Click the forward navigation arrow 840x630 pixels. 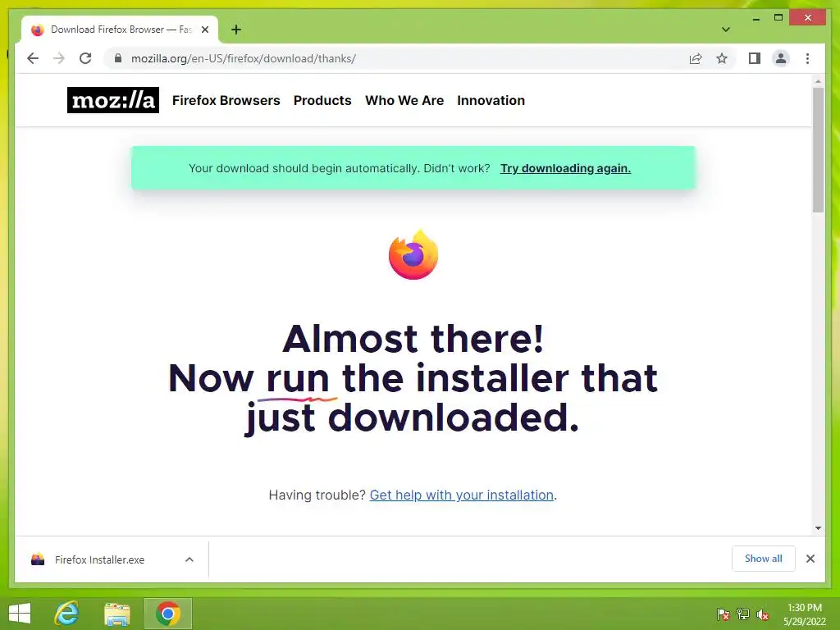[59, 58]
